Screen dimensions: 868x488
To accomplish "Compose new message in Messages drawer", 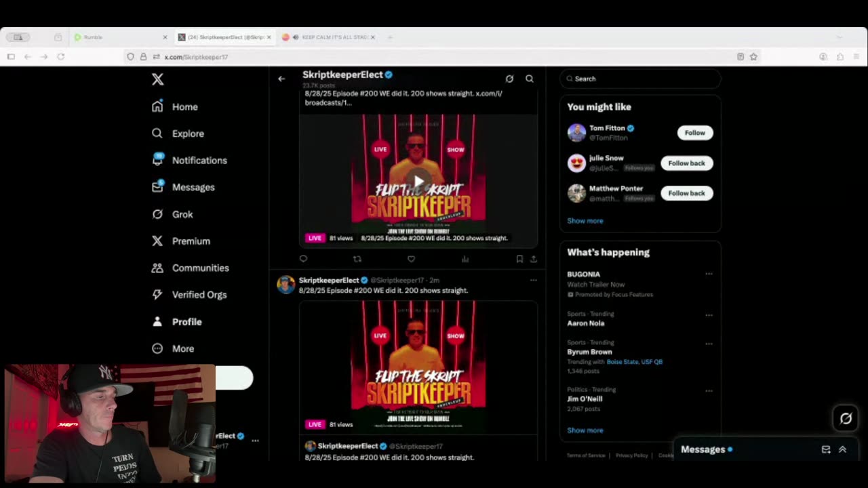I will [826, 449].
